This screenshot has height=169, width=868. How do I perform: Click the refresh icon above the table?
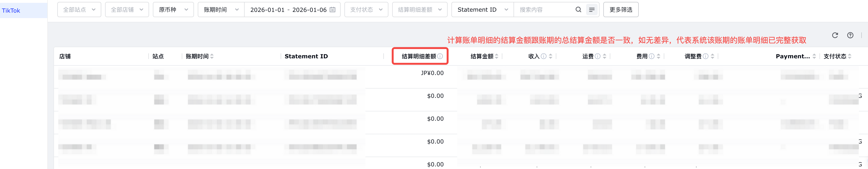835,35
